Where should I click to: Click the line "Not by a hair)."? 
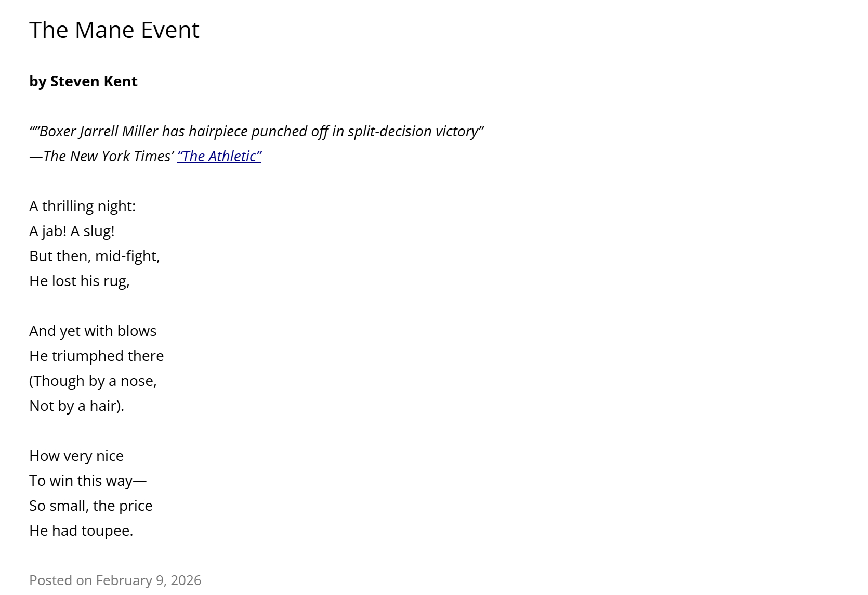pos(76,406)
